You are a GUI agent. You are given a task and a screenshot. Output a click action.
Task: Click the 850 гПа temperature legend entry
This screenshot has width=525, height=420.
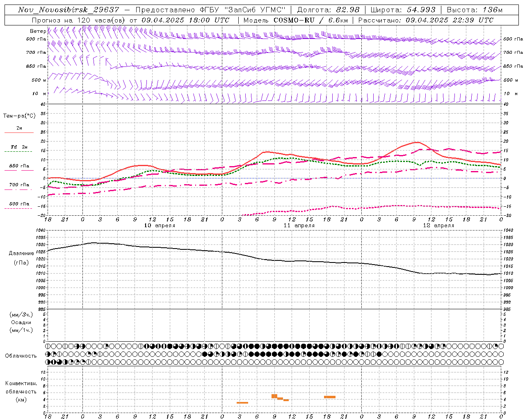19,166
